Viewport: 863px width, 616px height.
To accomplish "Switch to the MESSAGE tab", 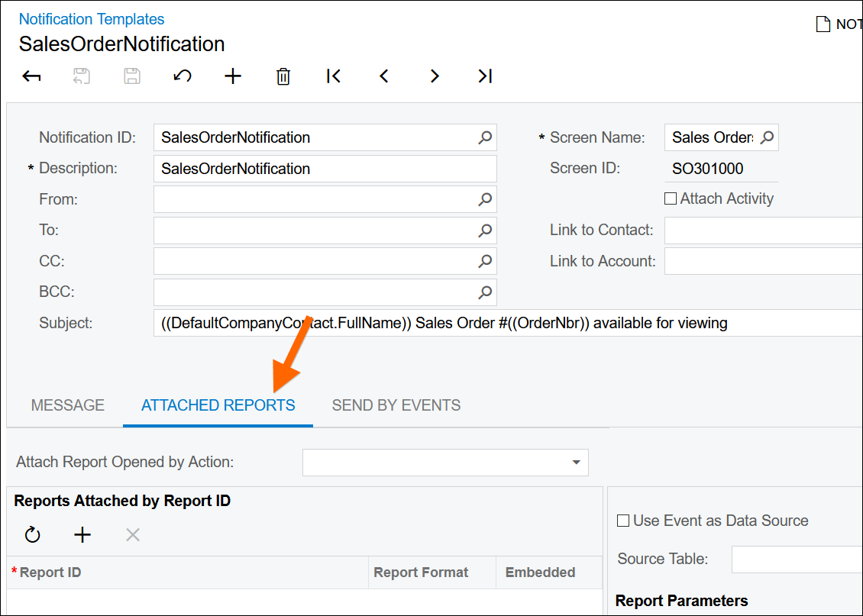I will 68,405.
